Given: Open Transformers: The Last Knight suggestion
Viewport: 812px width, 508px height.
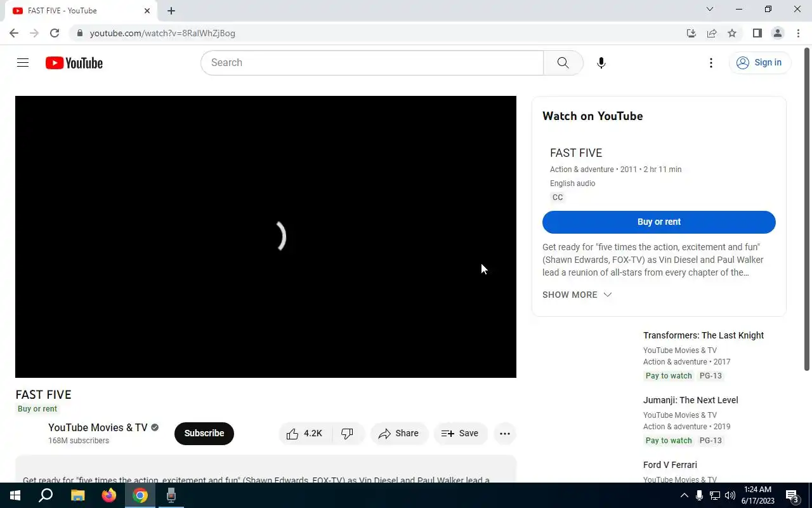Looking at the screenshot, I should (704, 335).
